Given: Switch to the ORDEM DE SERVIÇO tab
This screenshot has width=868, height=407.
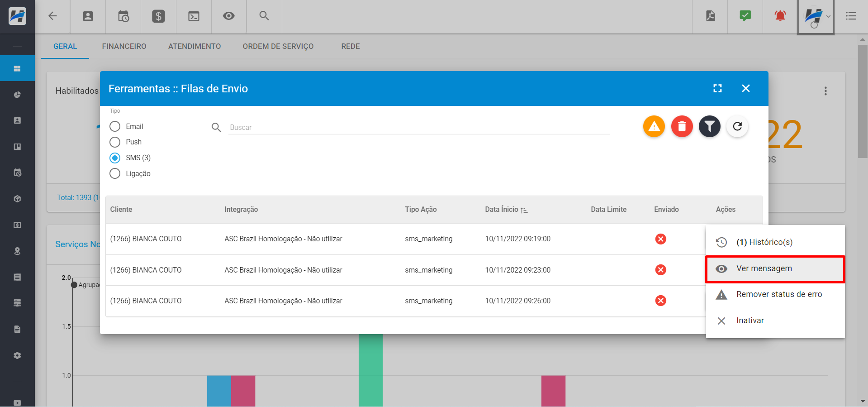Looking at the screenshot, I should click(x=278, y=46).
